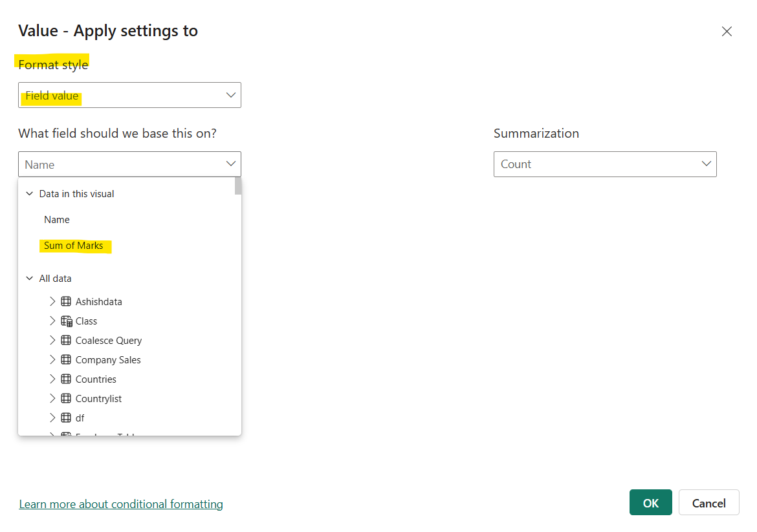Select Name field under Data in this visual

click(57, 220)
